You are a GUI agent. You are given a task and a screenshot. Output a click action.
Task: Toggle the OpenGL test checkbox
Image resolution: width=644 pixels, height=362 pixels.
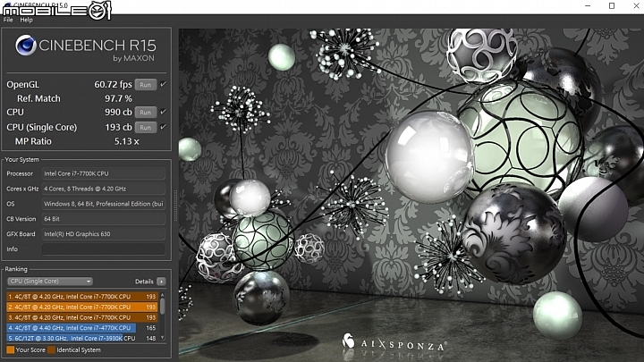[163, 84]
